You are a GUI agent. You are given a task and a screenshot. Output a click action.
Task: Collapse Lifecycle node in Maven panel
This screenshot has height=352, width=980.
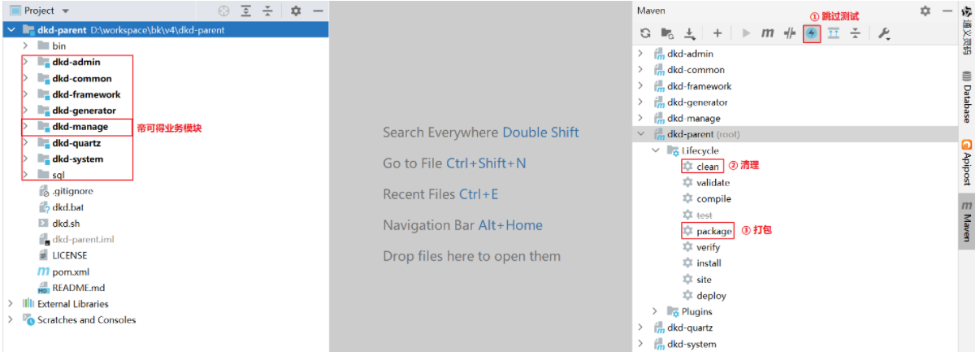(656, 150)
